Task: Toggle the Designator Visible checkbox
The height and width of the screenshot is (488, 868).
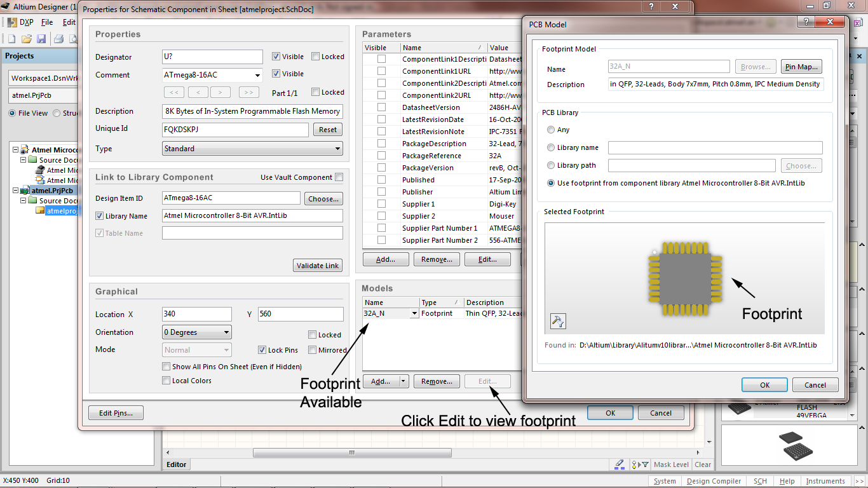Action: coord(276,57)
